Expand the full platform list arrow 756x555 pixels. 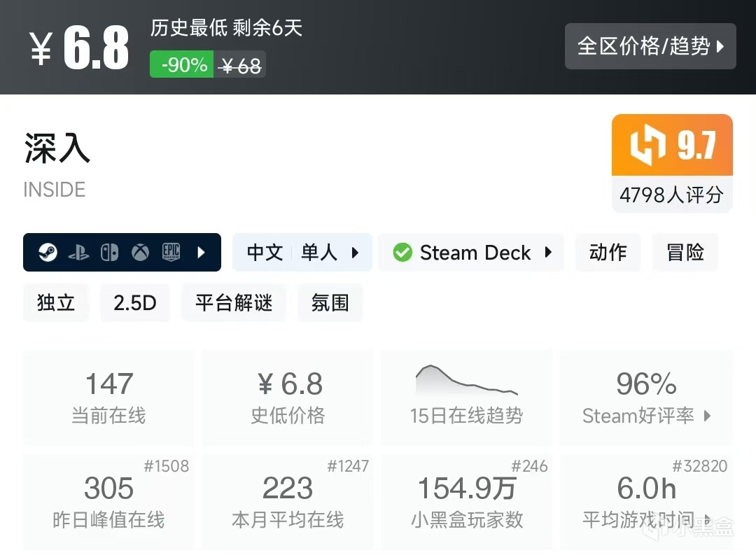pos(203,252)
